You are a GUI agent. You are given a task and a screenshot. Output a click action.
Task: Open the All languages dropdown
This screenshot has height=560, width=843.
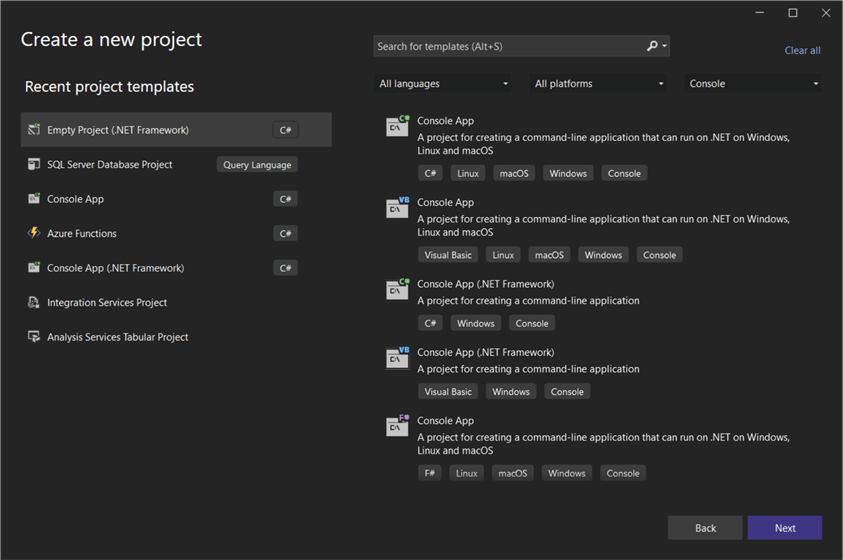(443, 84)
